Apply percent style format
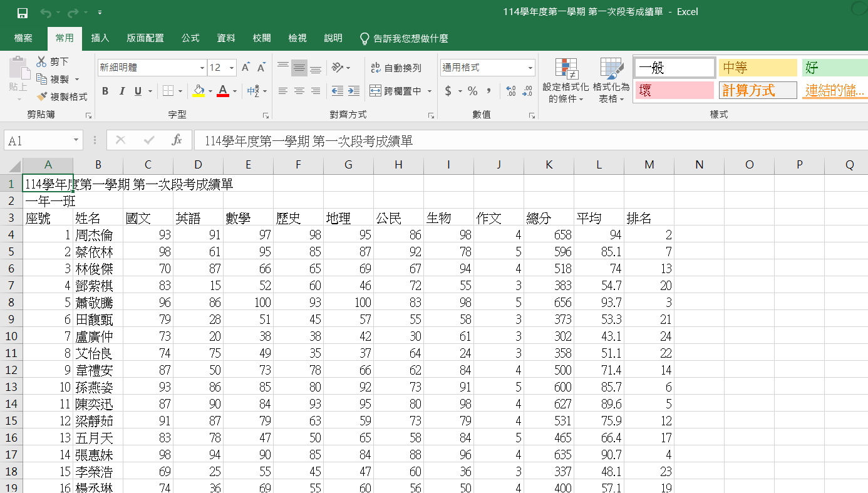 point(473,91)
